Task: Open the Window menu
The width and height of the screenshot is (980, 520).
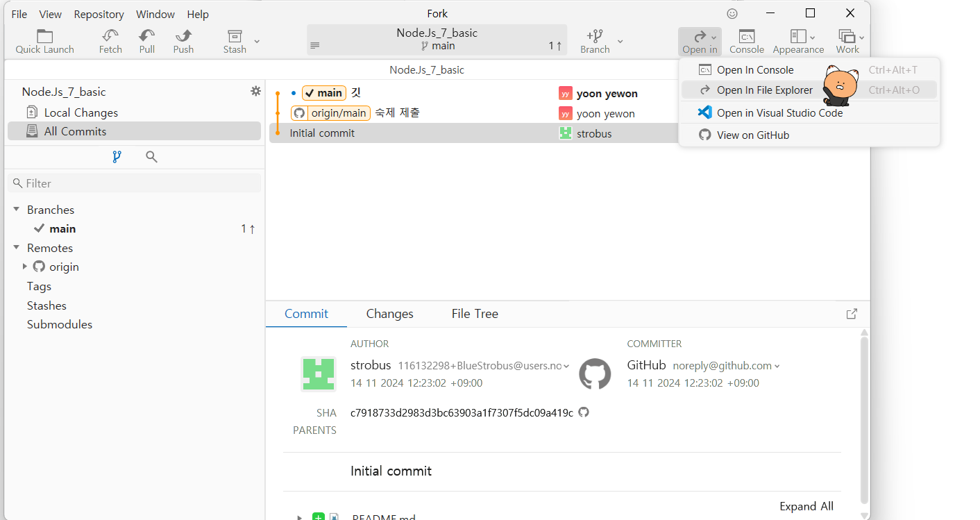Action: (155, 14)
